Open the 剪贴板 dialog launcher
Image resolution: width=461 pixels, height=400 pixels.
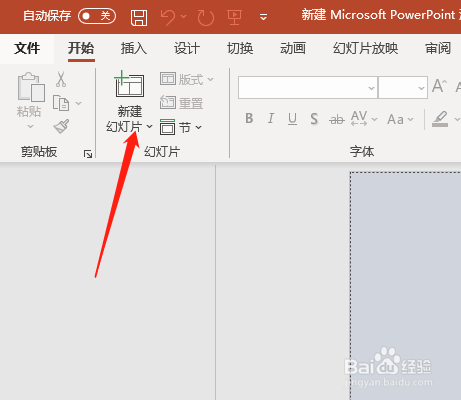88,154
